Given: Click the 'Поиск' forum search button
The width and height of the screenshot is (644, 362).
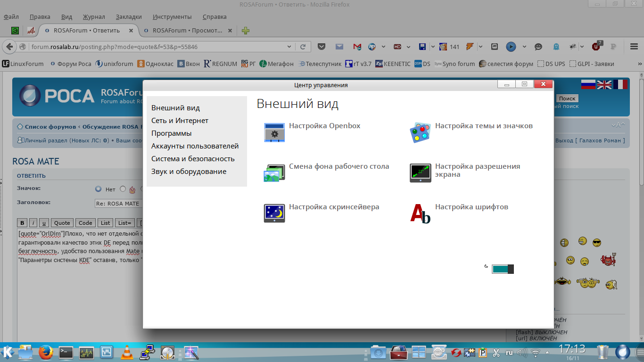Looking at the screenshot, I should 567,99.
